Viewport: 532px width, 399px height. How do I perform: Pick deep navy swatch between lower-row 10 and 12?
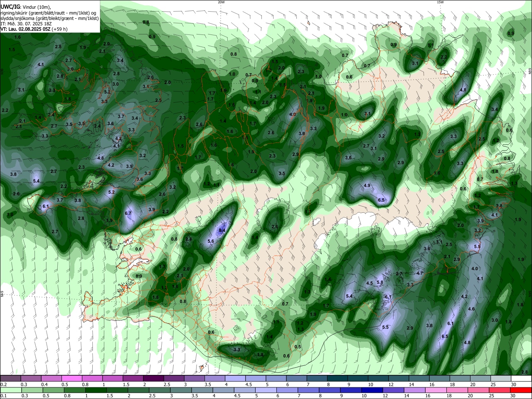(372, 390)
